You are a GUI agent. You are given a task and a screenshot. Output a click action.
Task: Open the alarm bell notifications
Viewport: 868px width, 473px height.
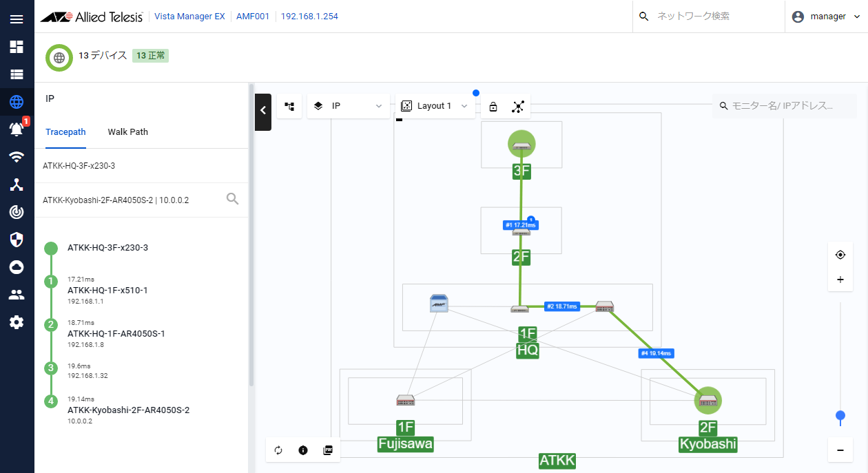click(x=17, y=129)
